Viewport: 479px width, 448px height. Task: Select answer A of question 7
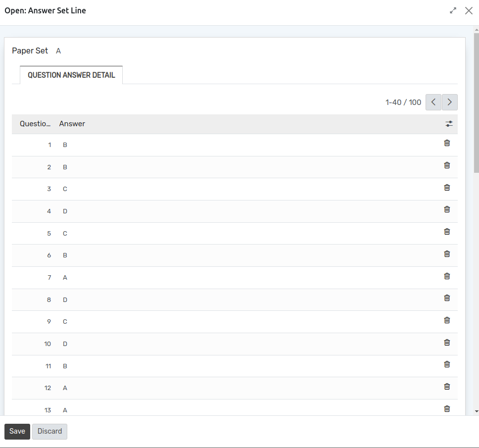click(65, 278)
